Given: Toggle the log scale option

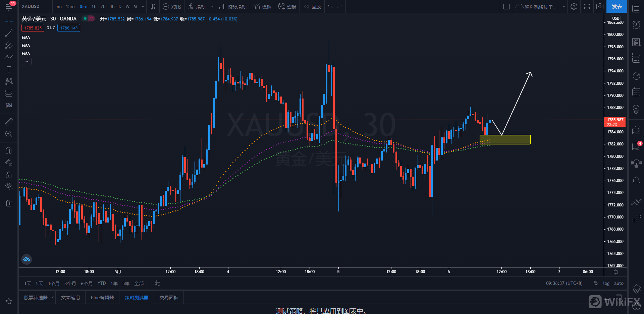Looking at the screenshot, I should pos(606,283).
